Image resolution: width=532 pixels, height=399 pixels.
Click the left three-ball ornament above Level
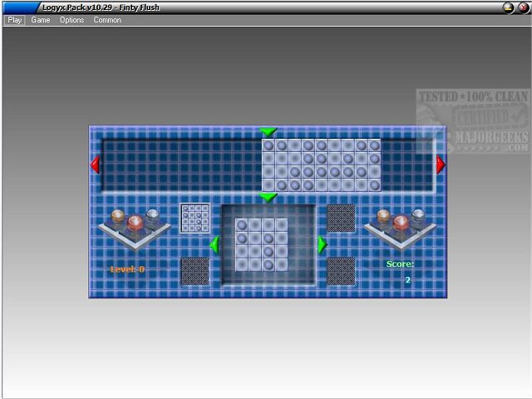click(135, 227)
